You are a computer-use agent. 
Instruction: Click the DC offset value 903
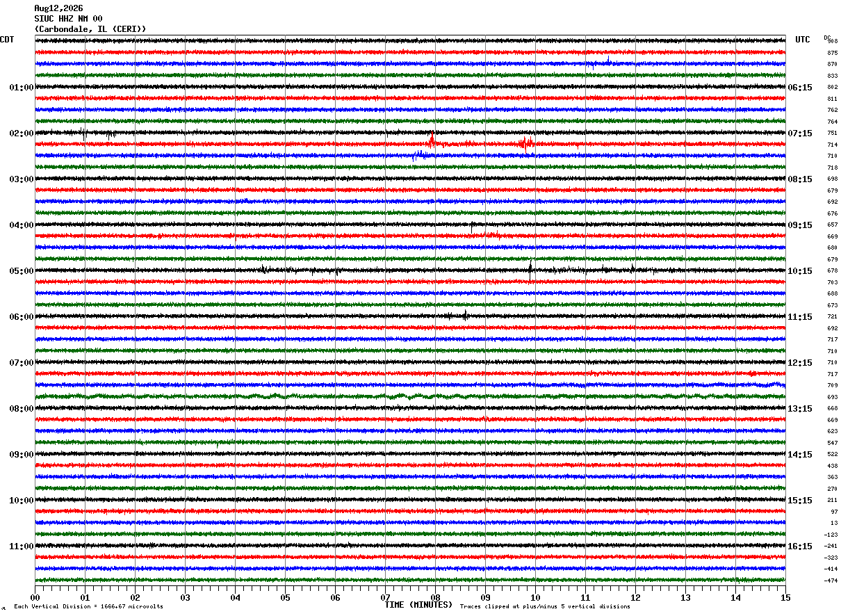click(x=832, y=42)
